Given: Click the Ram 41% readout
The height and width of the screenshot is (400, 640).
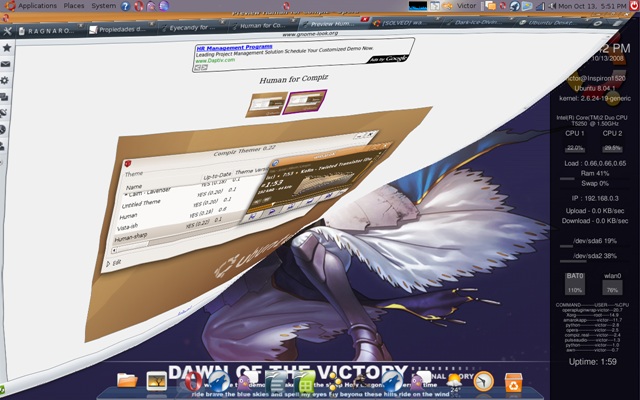Looking at the screenshot, I should [x=595, y=173].
